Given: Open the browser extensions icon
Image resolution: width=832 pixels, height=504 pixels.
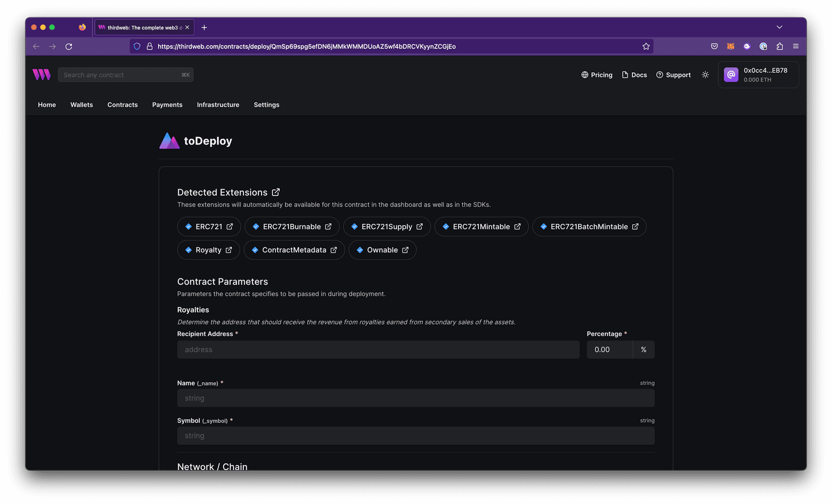Looking at the screenshot, I should (x=779, y=46).
